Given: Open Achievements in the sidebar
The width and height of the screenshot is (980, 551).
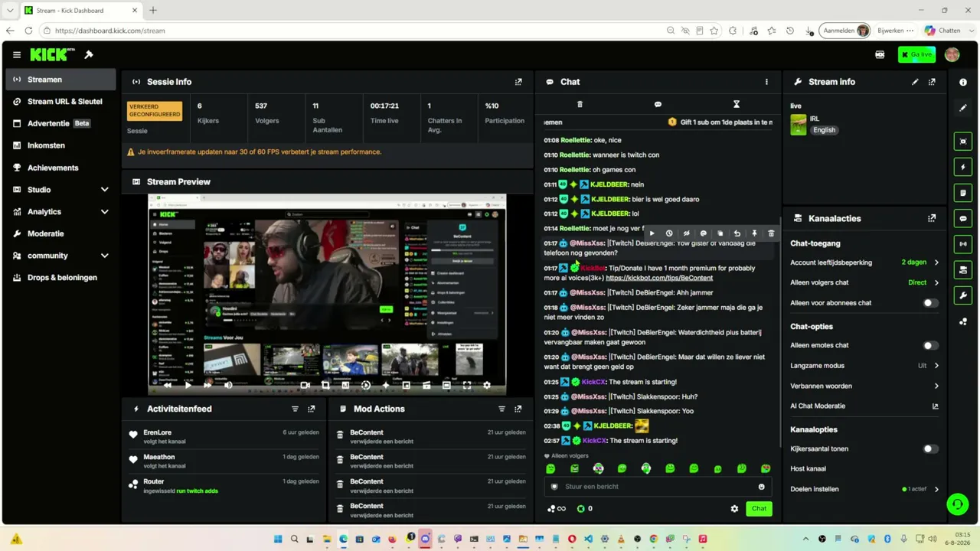Looking at the screenshot, I should pos(61,168).
